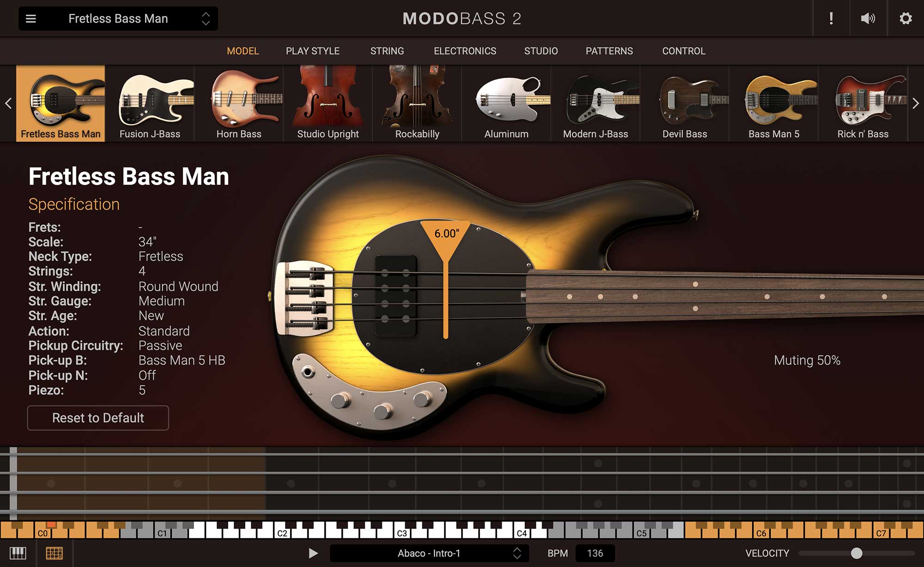Switch to fretboard grid view icon
This screenshot has width=924, height=567.
coord(55,553)
